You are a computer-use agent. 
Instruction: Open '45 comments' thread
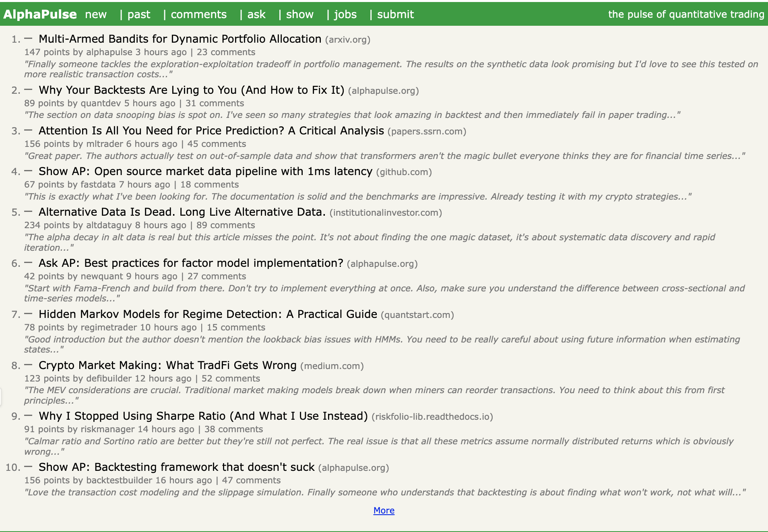pyautogui.click(x=217, y=144)
